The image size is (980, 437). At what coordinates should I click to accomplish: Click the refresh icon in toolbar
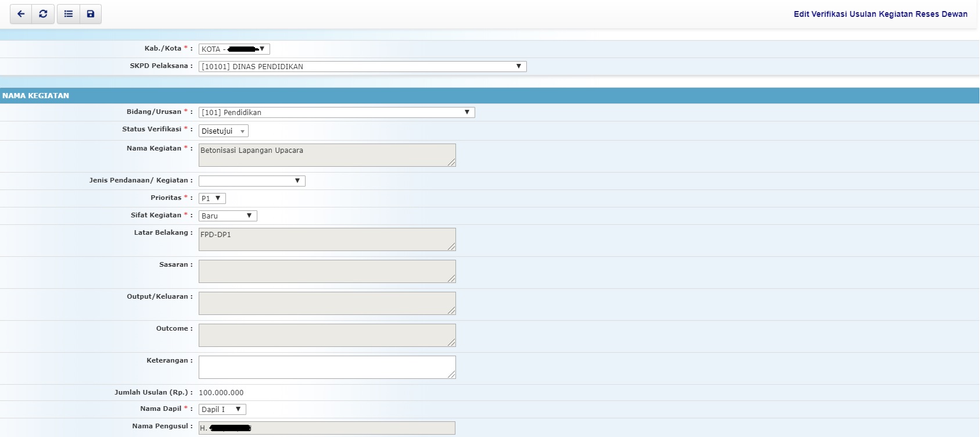[x=43, y=14]
